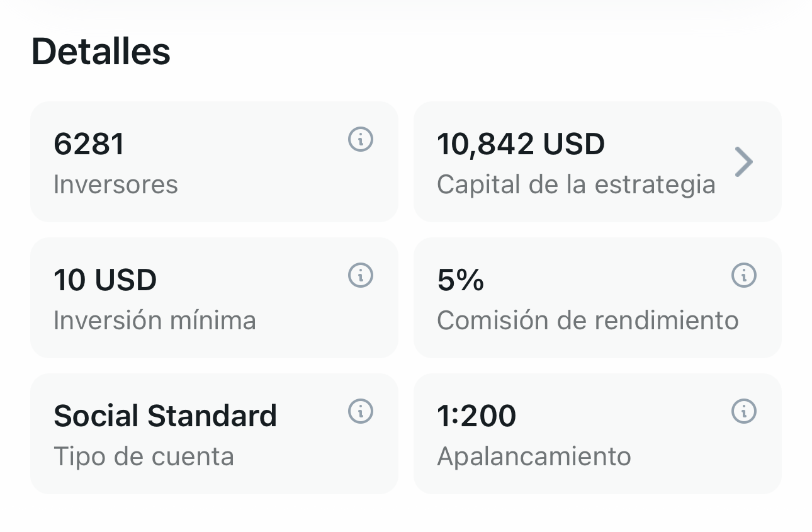Click the 10,842 USD capital amount

coord(521,144)
